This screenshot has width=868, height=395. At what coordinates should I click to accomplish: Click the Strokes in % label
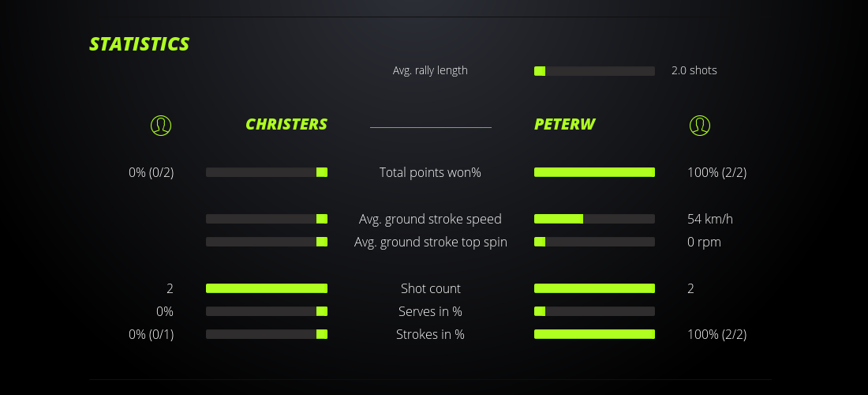tap(430, 334)
